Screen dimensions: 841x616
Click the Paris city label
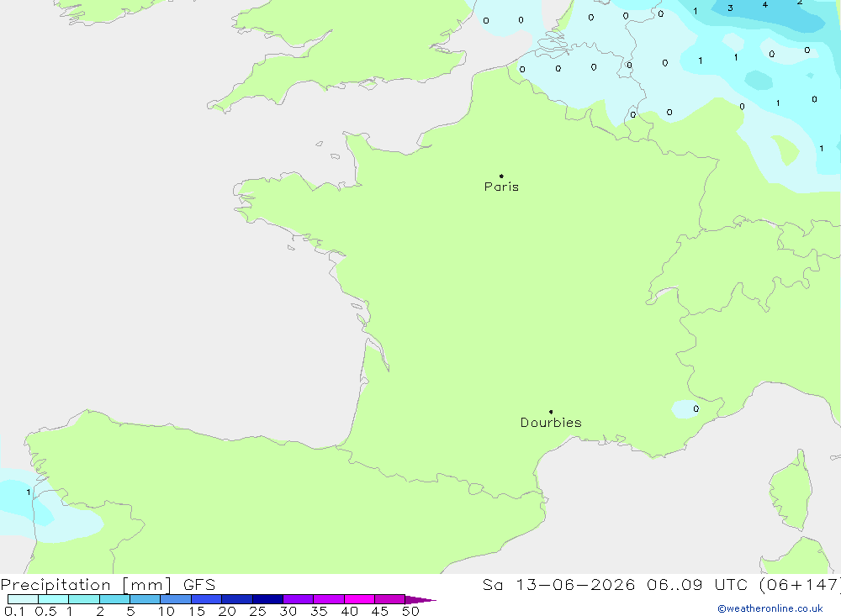pyautogui.click(x=501, y=187)
